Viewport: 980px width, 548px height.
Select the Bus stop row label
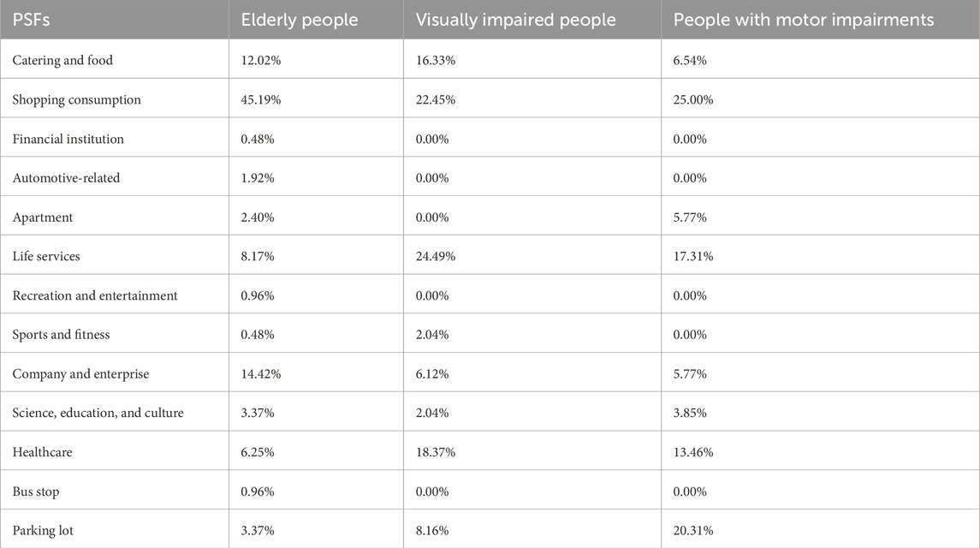38,491
